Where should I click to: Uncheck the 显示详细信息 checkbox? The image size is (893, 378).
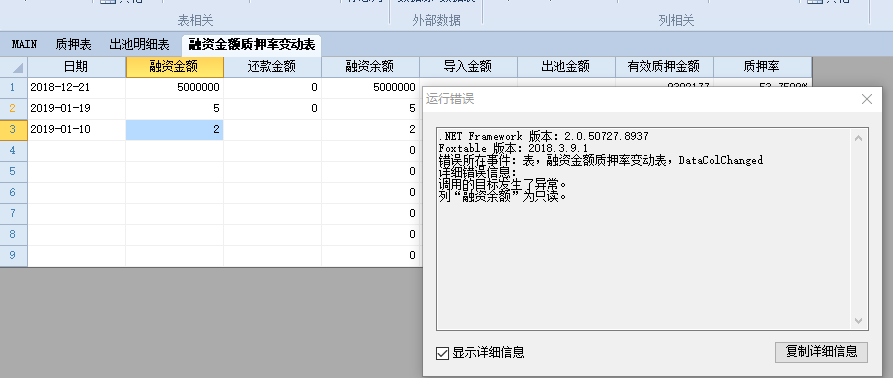coord(443,353)
